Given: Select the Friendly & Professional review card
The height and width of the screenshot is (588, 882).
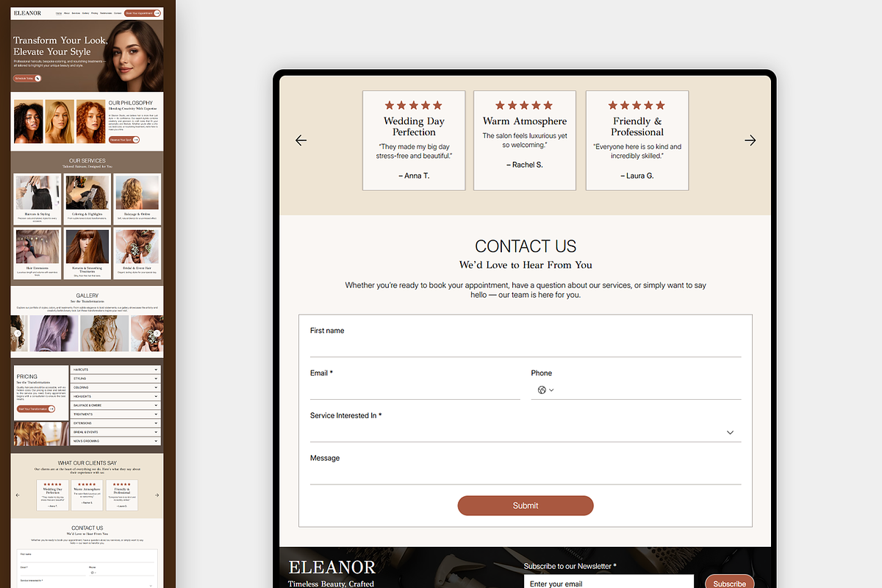Looking at the screenshot, I should 637,140.
